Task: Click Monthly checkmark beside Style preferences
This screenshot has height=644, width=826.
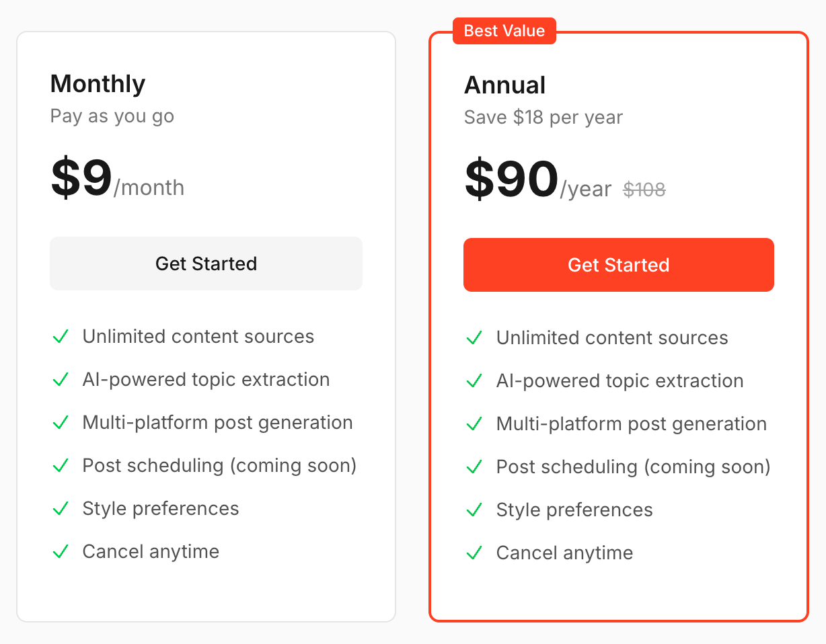Action: pos(61,508)
